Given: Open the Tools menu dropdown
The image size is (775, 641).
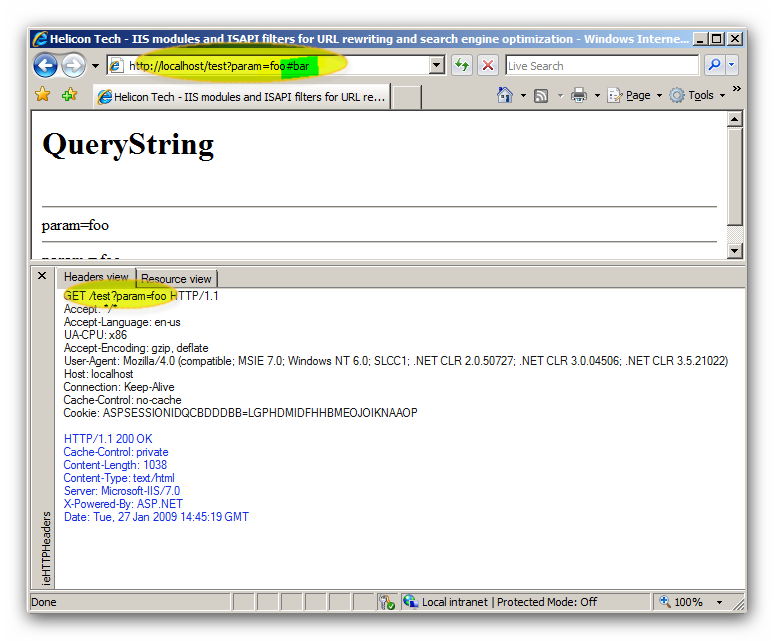Looking at the screenshot, I should [x=699, y=95].
